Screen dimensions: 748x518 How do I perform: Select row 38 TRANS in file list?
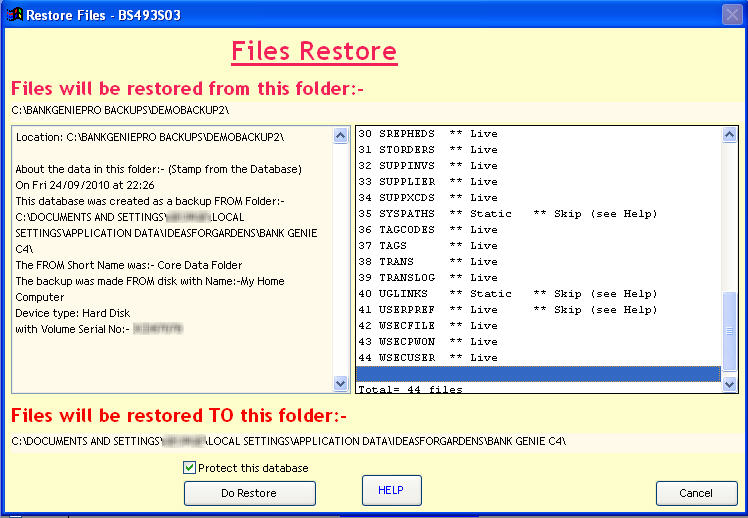tap(539, 262)
